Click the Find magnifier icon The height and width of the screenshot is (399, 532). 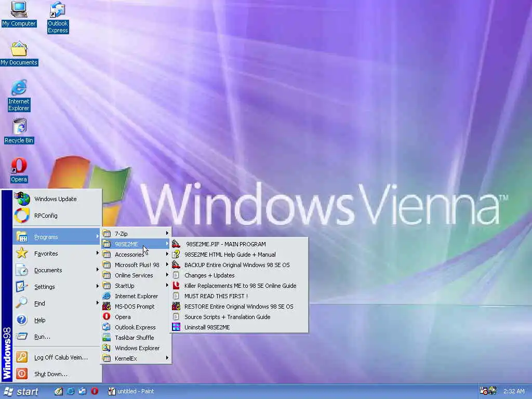point(22,303)
